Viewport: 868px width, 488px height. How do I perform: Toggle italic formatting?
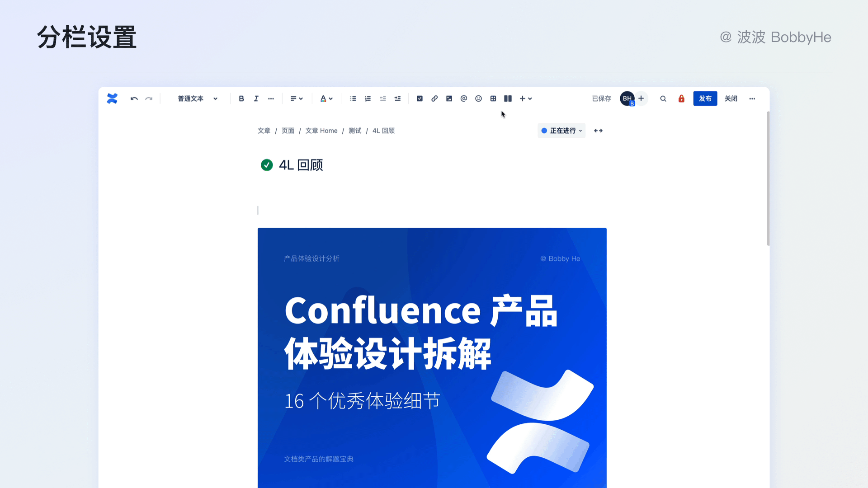[256, 99]
